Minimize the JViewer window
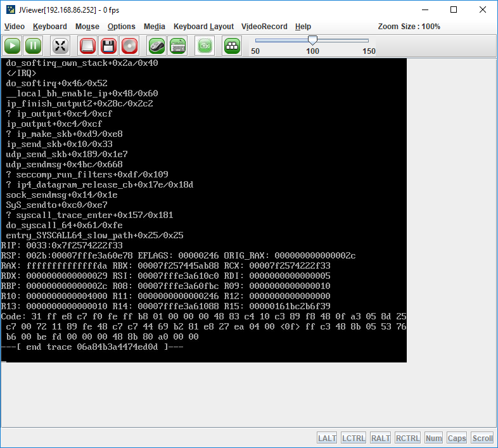Viewport: 498px width, 448px height. [425, 10]
